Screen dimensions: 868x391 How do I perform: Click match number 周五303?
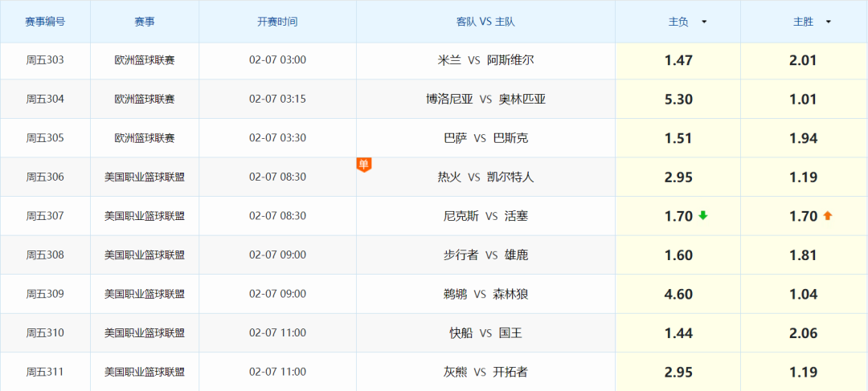click(45, 60)
